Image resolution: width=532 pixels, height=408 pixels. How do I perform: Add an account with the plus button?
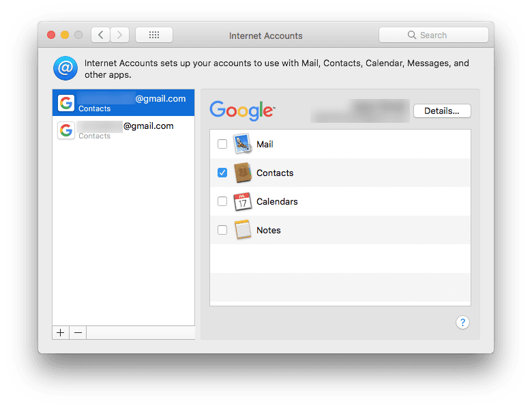pos(61,333)
